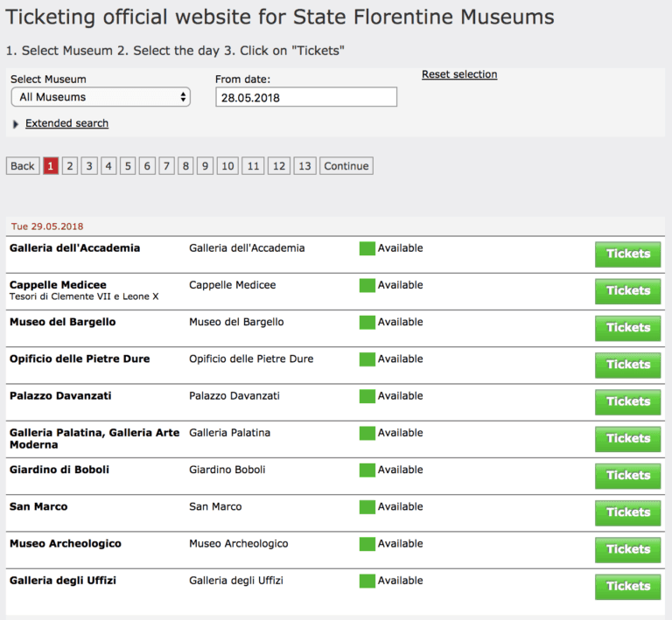
Task: Click green availability icon for Museo Archeologico
Action: pos(367,544)
